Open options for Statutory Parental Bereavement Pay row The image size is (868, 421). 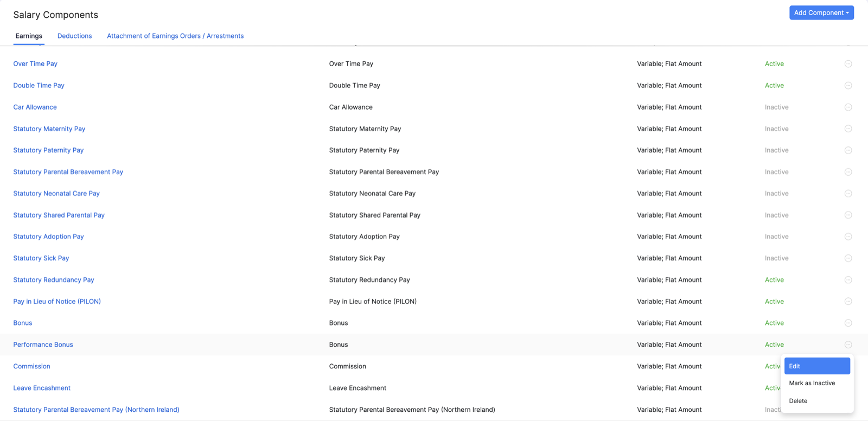[848, 172]
